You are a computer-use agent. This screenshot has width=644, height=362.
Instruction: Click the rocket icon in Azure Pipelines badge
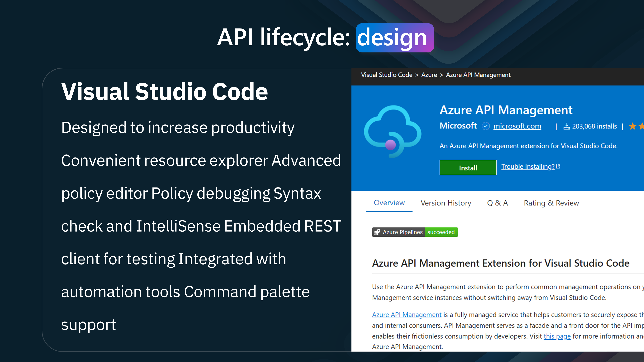point(377,232)
